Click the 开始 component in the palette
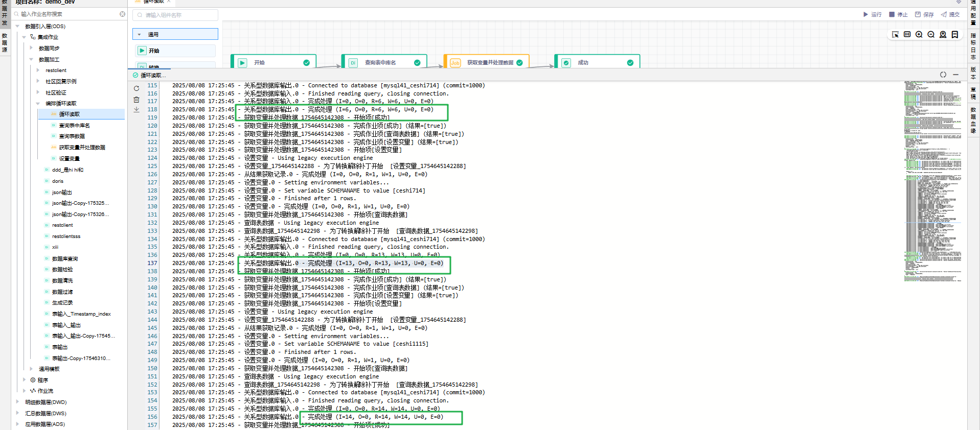The height and width of the screenshot is (430, 980). click(175, 51)
